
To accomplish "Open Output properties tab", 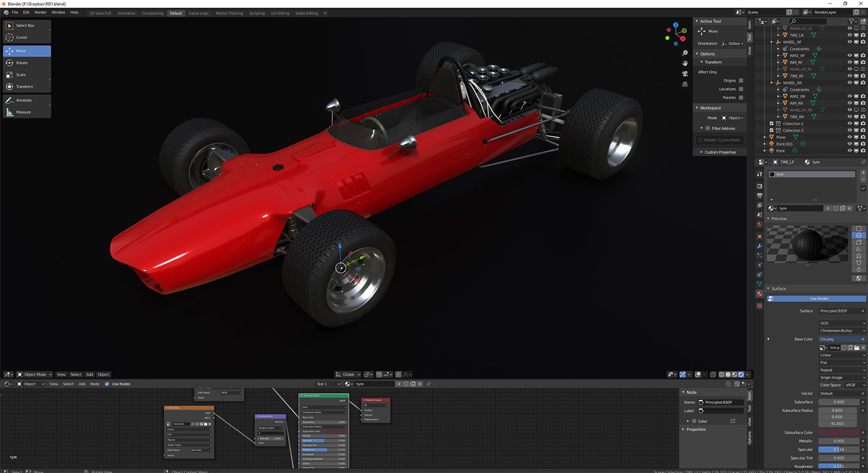I will (x=759, y=195).
